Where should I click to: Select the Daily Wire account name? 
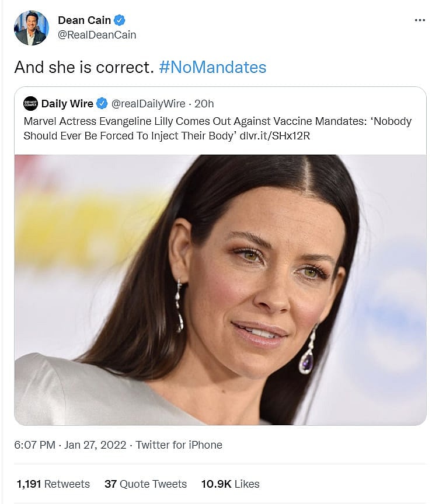(x=67, y=104)
